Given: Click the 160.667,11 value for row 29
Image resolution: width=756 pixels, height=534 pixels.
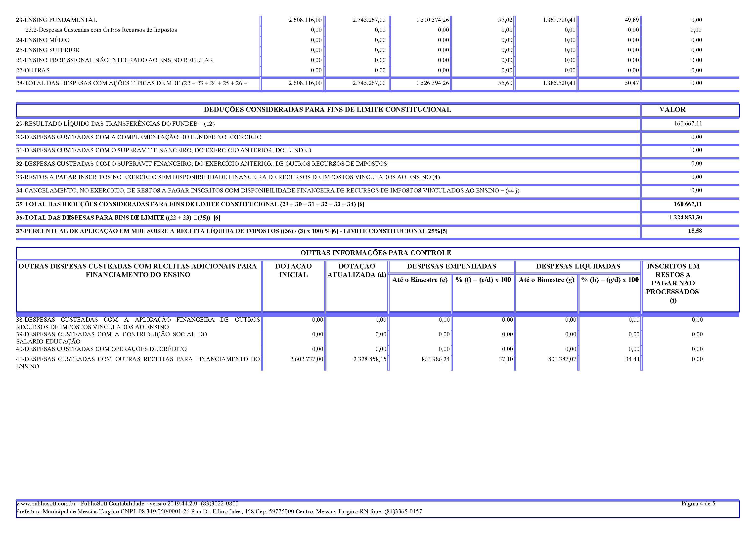Looking at the screenshot, I should tap(688, 124).
